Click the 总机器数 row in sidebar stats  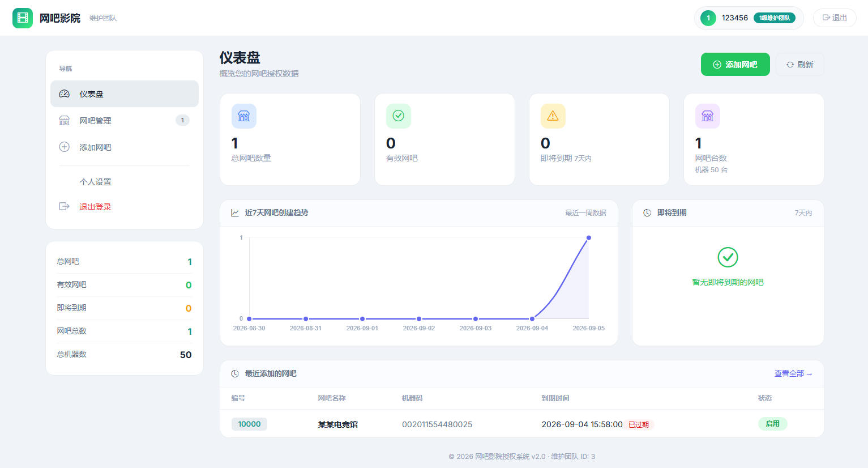pos(125,355)
